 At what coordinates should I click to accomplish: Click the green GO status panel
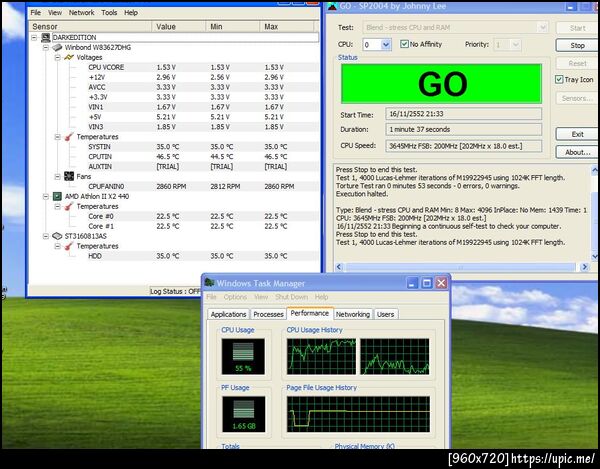441,83
